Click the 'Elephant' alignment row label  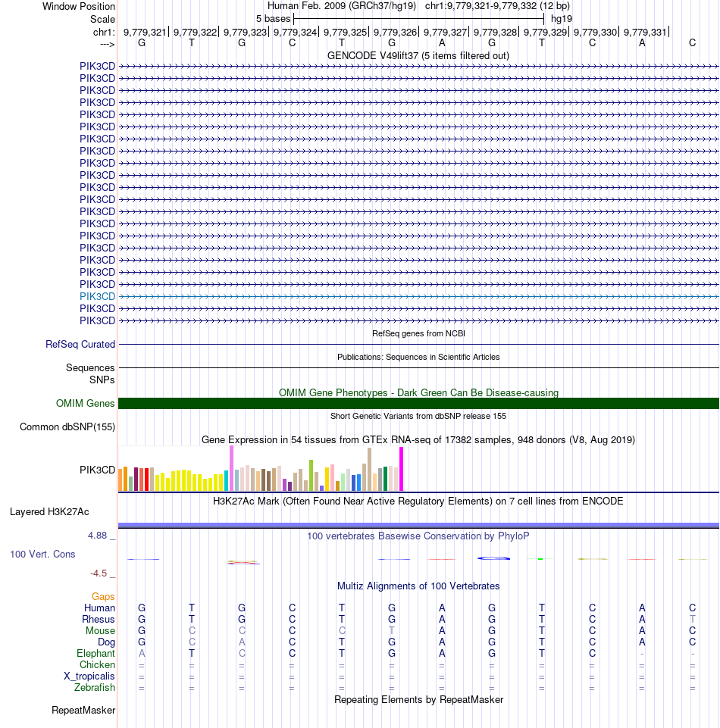tap(95, 653)
